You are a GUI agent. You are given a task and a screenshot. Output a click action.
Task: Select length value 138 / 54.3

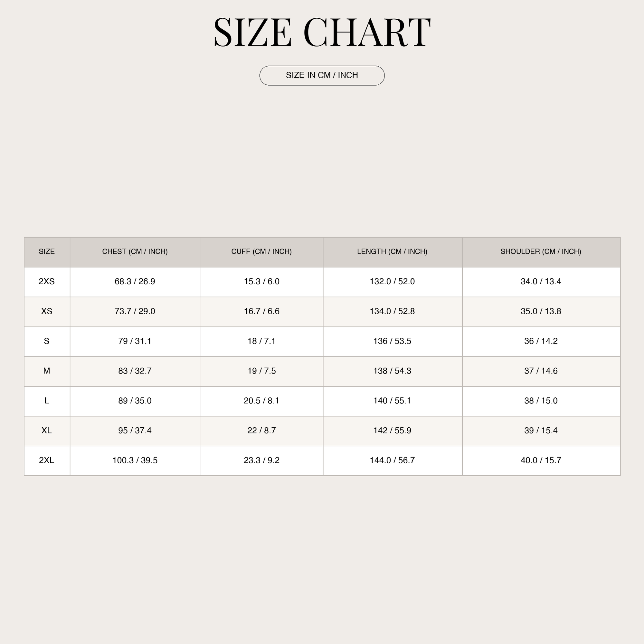[392, 371]
